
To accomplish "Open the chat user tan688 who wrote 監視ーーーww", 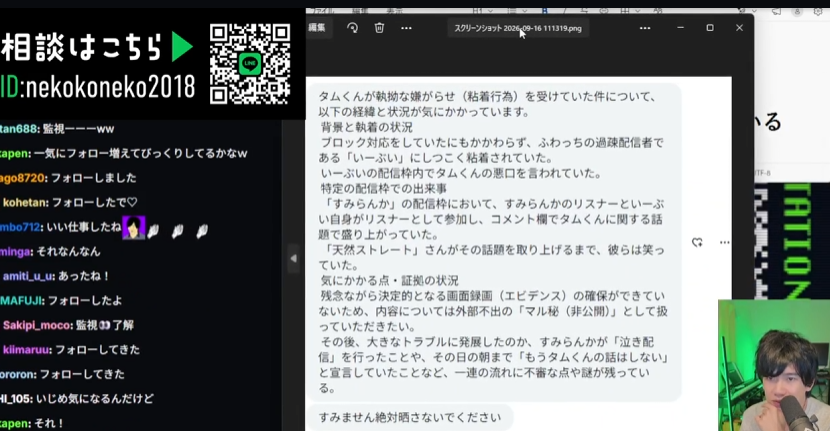I will [x=19, y=129].
